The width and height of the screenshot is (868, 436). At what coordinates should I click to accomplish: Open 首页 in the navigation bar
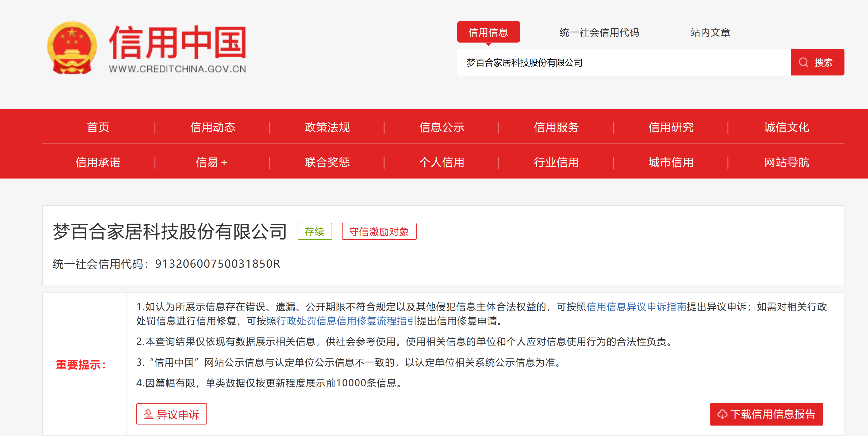[x=98, y=127]
